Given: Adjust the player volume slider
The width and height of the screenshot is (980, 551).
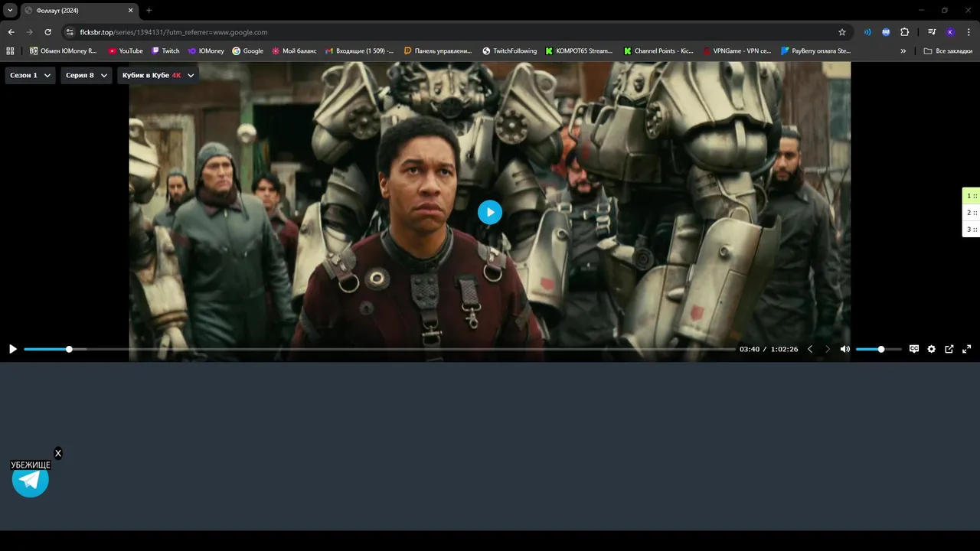Looking at the screenshot, I should pyautogui.click(x=878, y=349).
